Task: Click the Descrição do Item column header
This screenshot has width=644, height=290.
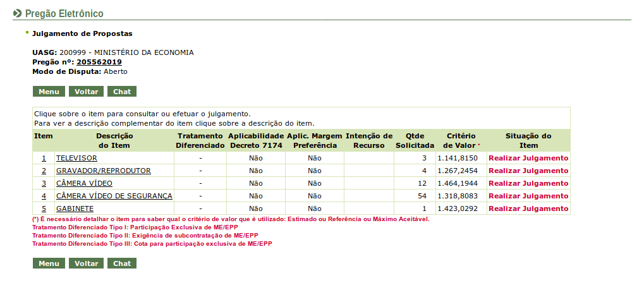Action: (x=114, y=140)
